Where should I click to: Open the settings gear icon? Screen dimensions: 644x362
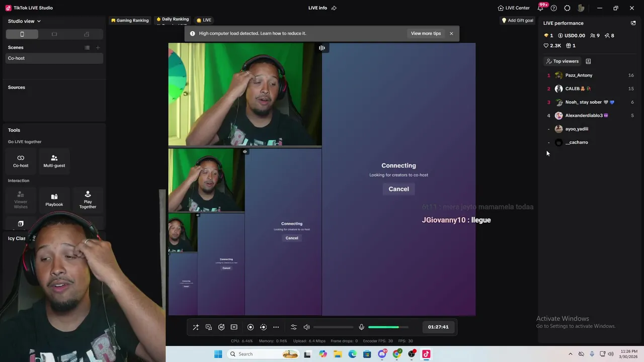[x=567, y=8]
